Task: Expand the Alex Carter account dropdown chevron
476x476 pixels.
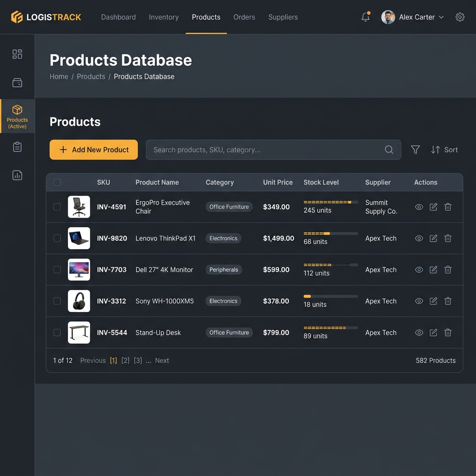Action: [x=442, y=17]
